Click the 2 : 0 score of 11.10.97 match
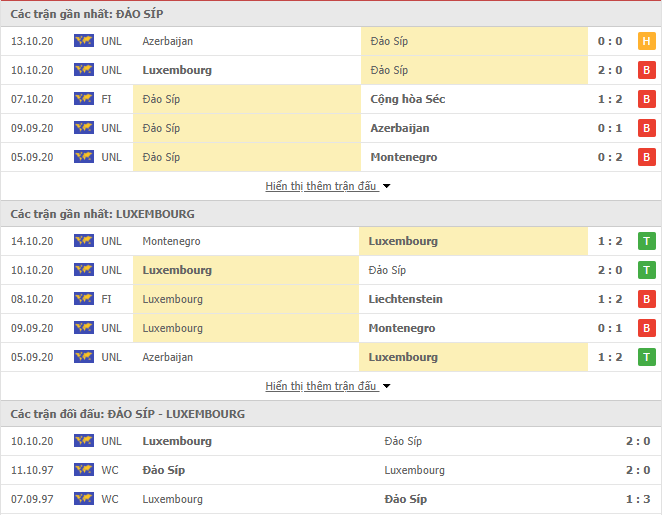662x515 pixels. 638,470
